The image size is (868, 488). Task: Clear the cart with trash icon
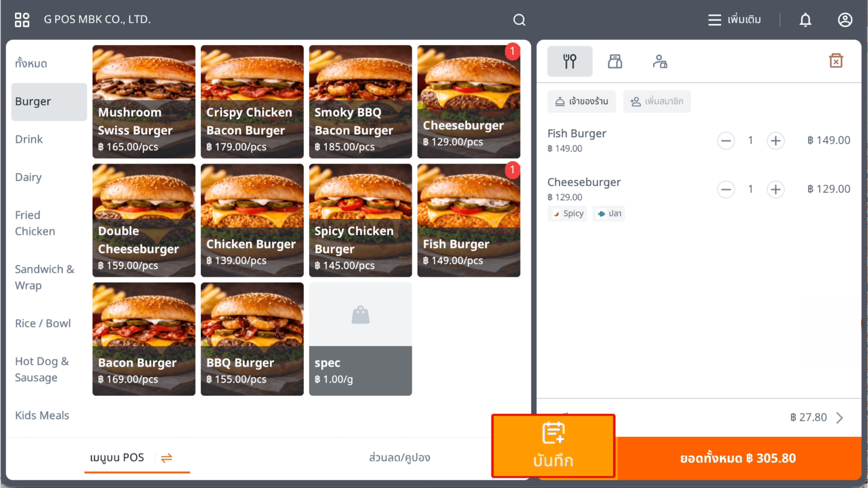point(836,61)
